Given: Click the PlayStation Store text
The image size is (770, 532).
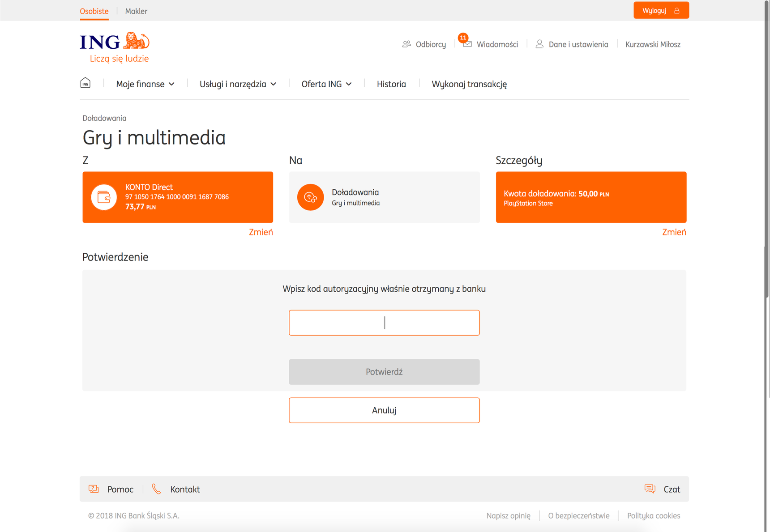Looking at the screenshot, I should (528, 204).
